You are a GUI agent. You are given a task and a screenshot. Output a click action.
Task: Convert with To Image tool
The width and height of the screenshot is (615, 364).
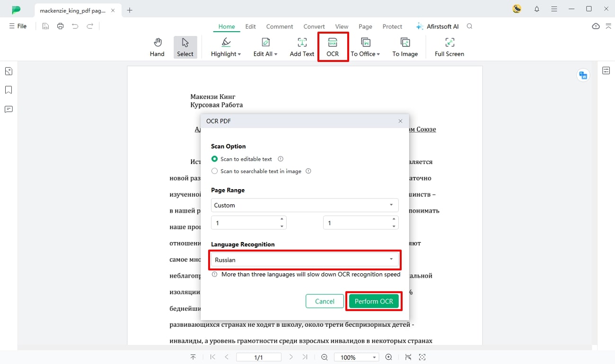coord(405,47)
